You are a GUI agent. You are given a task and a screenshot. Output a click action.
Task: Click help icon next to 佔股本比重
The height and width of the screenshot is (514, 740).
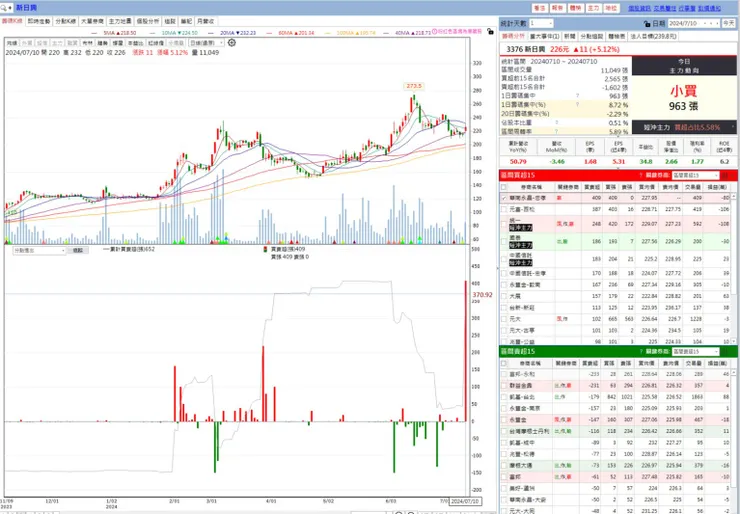point(557,123)
